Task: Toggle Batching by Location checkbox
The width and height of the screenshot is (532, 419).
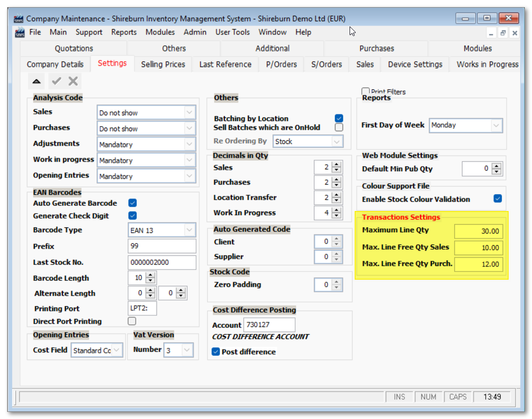Action: pyautogui.click(x=338, y=118)
